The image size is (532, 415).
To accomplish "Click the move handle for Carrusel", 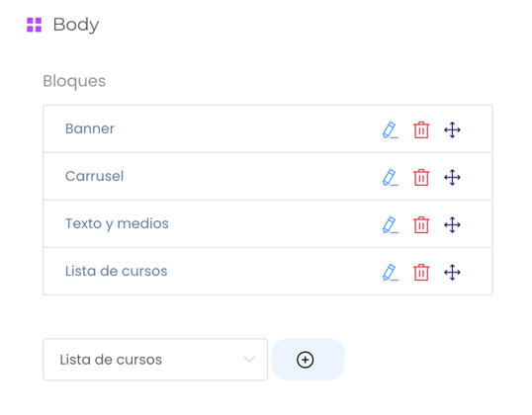I will (452, 177).
